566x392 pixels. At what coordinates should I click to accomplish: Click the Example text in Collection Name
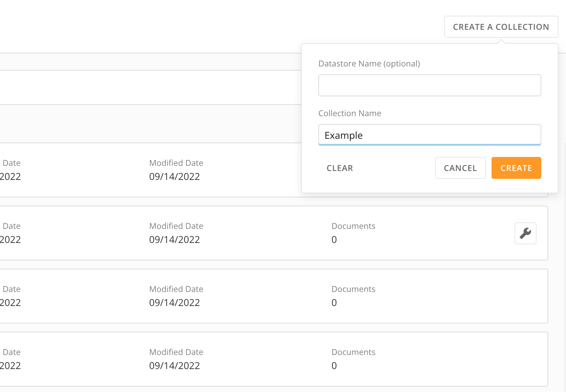343,135
